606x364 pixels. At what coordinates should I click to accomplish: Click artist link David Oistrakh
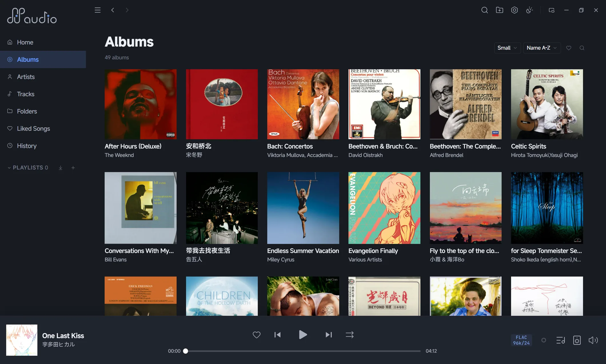pyautogui.click(x=365, y=155)
